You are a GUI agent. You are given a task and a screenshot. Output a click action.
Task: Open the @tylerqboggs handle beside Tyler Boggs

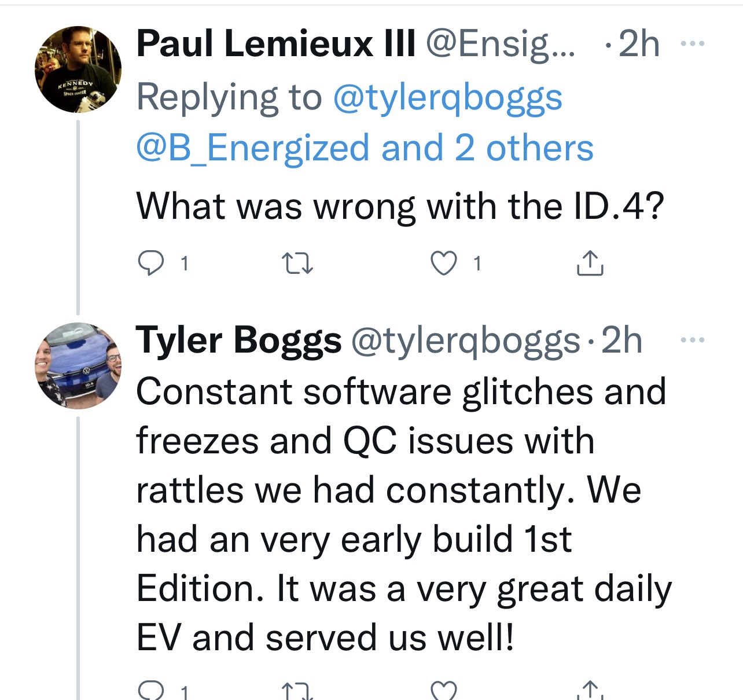(x=465, y=340)
